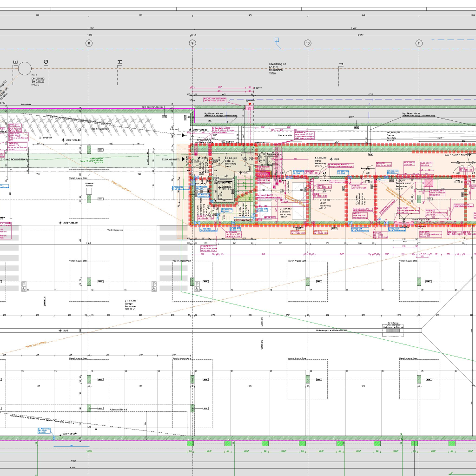Viewport: 476px width, 476px height.
Task: Click grid axis bubble number 11
Action: tap(419, 43)
